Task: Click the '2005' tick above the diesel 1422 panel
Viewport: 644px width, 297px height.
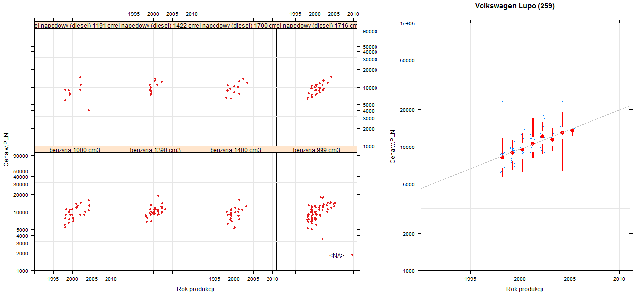Action: click(172, 14)
